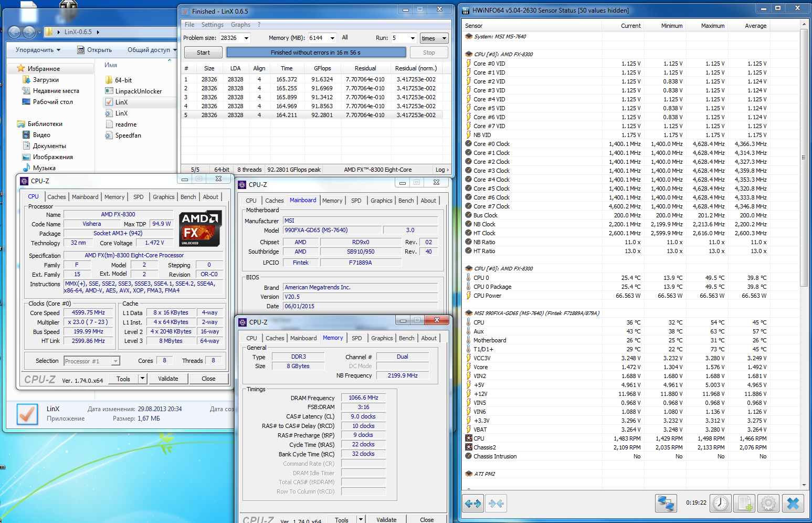Expand the LinX Problem size dropdown
The width and height of the screenshot is (812, 523).
point(246,38)
